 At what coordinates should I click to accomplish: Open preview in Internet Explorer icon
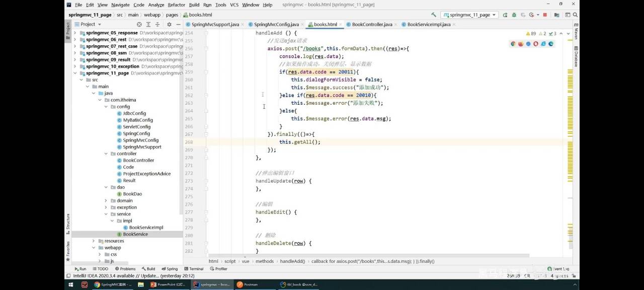coord(543,44)
